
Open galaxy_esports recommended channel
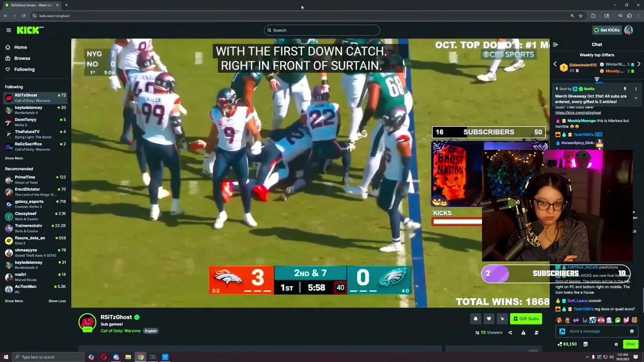35,204
